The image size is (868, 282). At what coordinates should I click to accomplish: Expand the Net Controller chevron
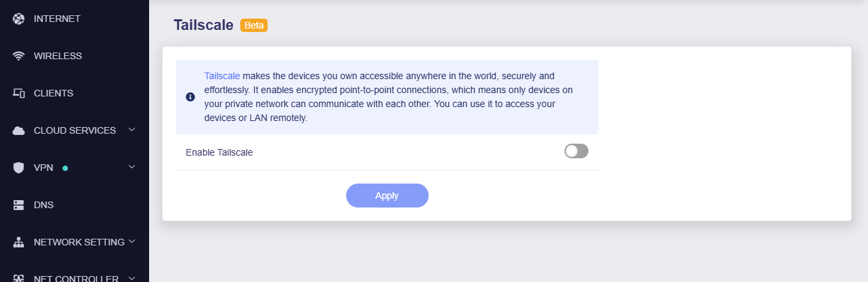[132, 277]
